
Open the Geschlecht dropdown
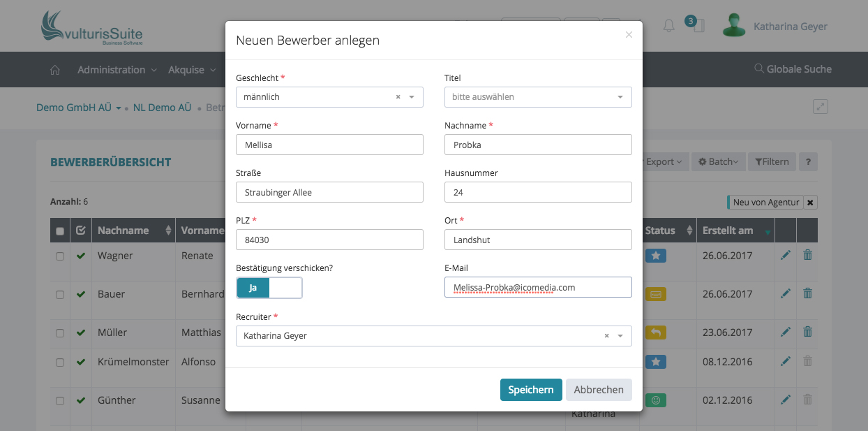click(411, 97)
